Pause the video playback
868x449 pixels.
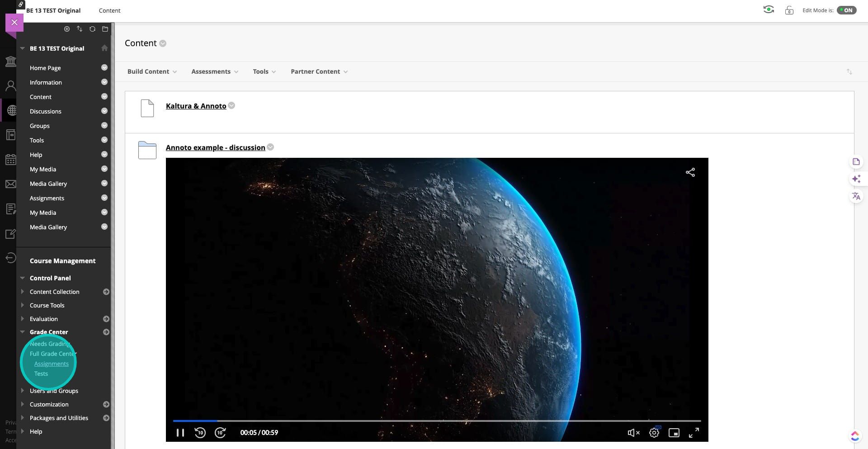click(180, 433)
